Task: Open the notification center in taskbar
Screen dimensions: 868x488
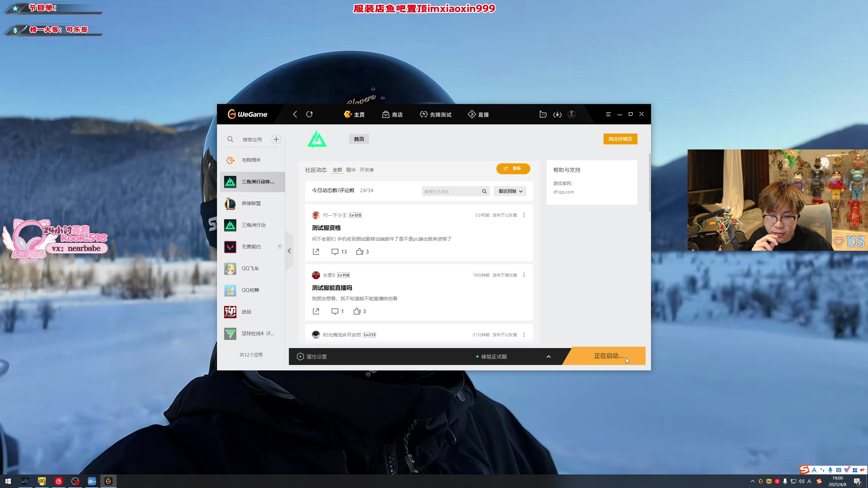Action: [x=857, y=481]
